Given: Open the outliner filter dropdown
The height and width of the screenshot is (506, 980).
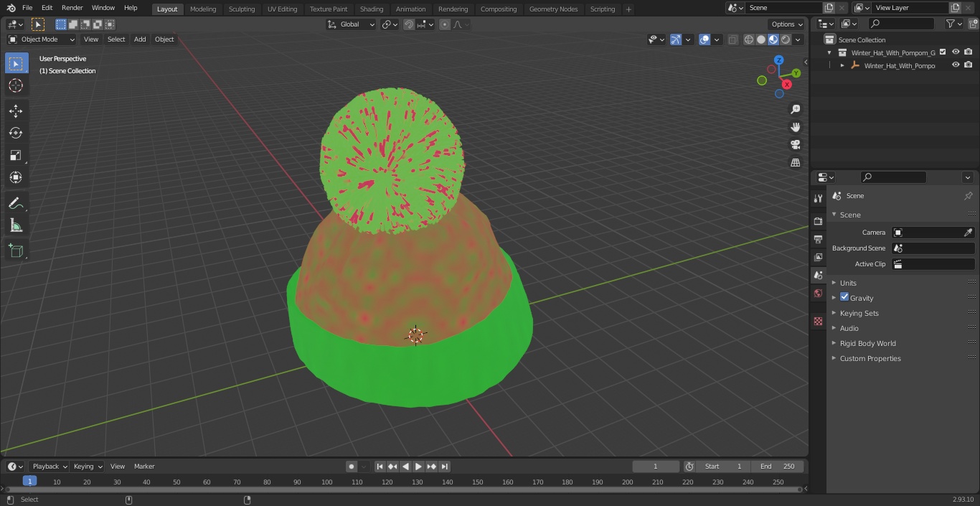Looking at the screenshot, I should (953, 24).
